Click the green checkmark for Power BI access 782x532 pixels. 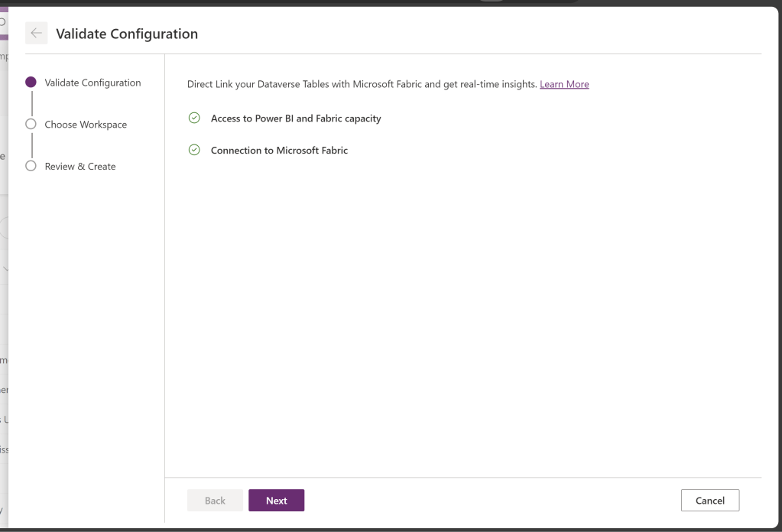194,118
